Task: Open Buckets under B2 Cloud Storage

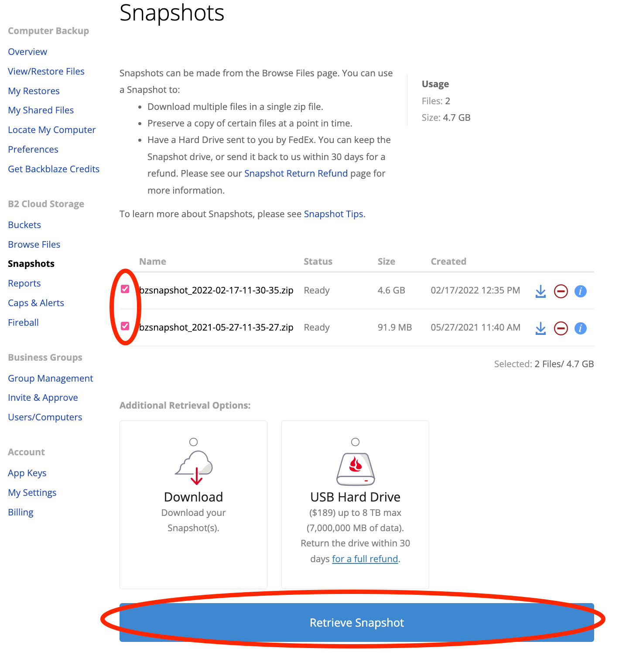Action: pyautogui.click(x=24, y=225)
